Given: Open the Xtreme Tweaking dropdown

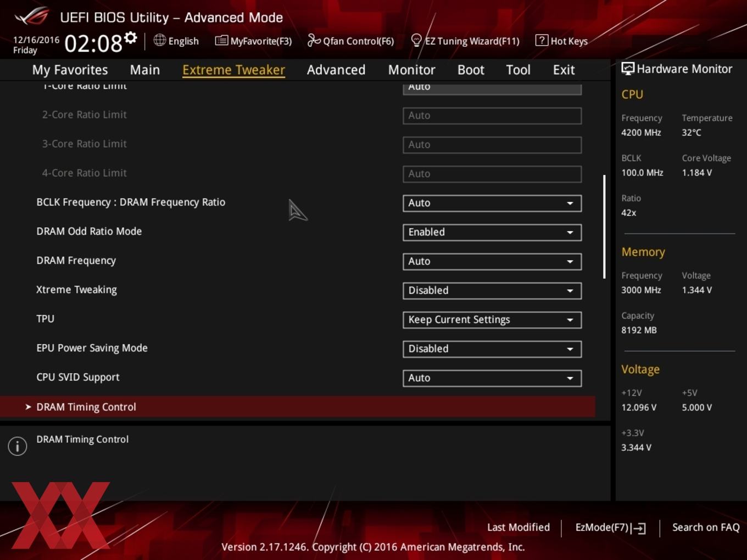Looking at the screenshot, I should pyautogui.click(x=492, y=290).
